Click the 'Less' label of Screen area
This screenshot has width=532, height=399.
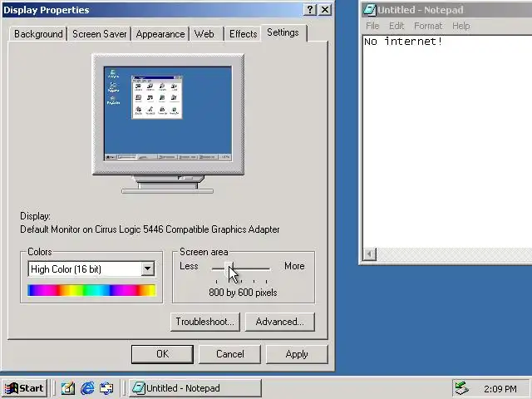point(189,266)
